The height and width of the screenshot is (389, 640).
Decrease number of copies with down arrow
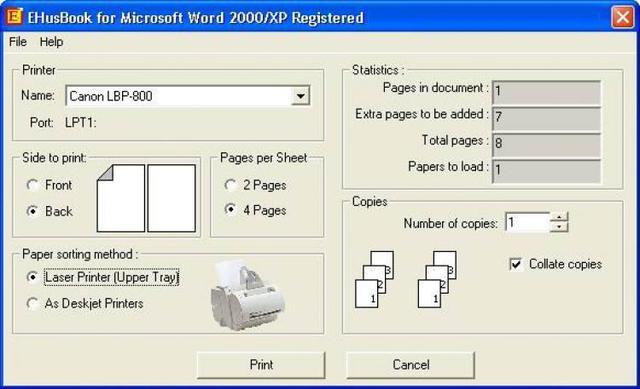[x=559, y=227]
